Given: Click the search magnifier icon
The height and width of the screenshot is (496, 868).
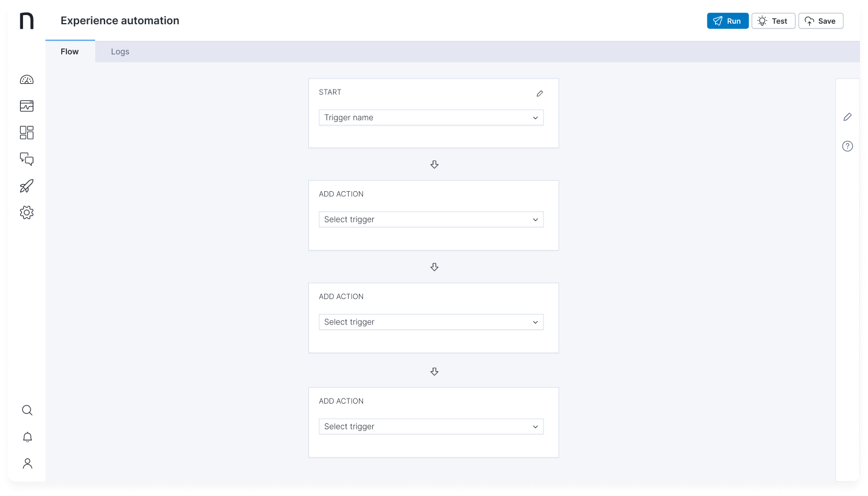Looking at the screenshot, I should pos(27,411).
